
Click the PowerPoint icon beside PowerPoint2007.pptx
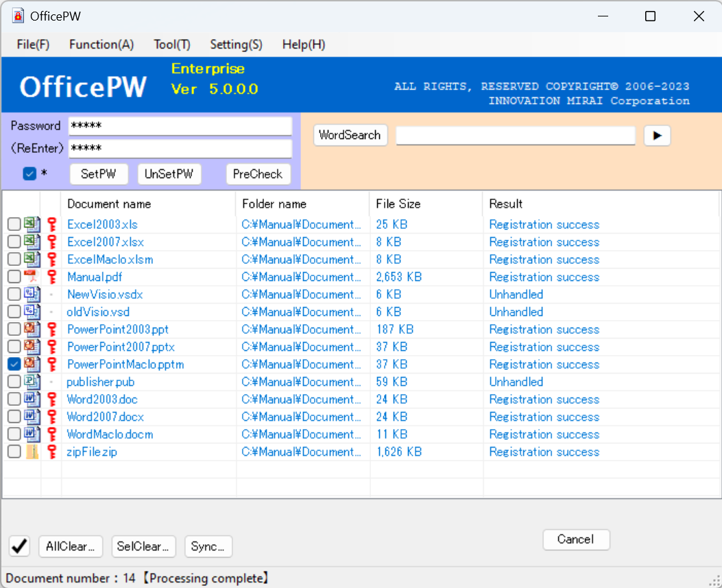tap(32, 347)
